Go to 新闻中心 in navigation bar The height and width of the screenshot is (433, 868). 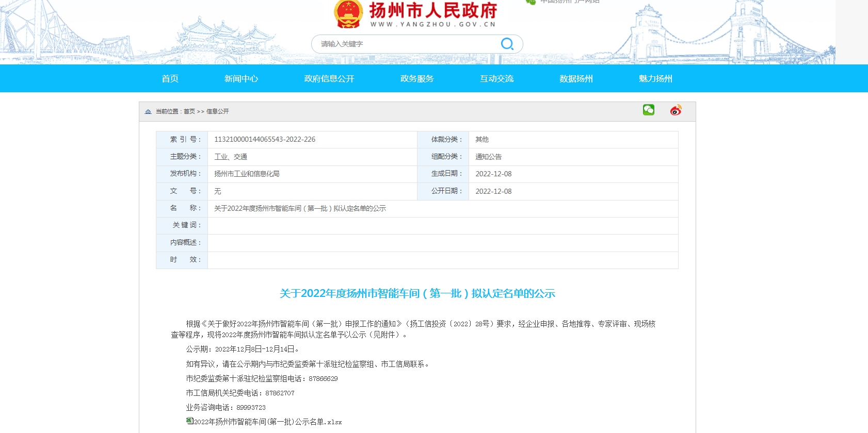click(241, 79)
